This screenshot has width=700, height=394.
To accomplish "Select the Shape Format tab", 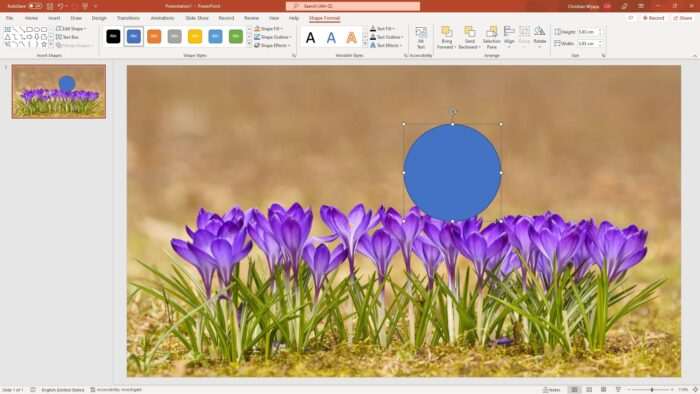I will click(325, 18).
